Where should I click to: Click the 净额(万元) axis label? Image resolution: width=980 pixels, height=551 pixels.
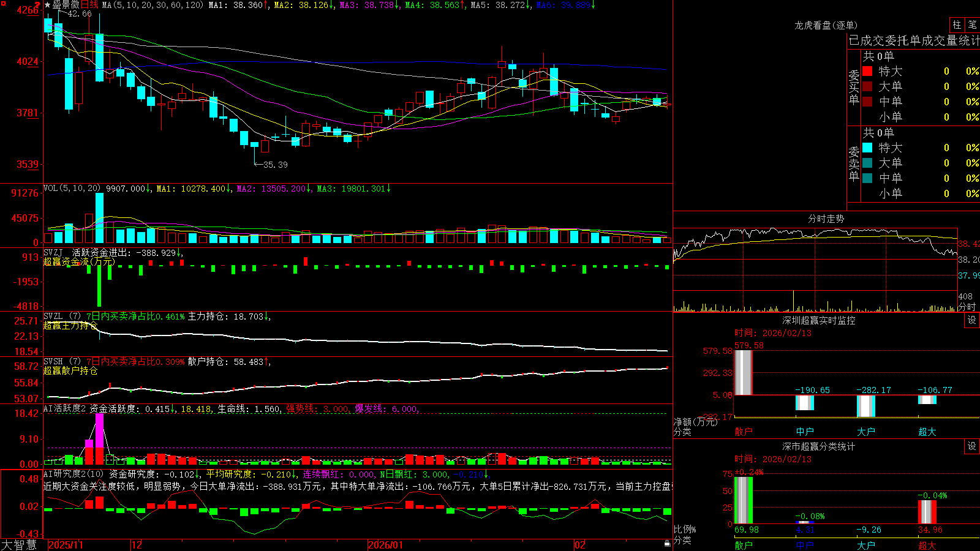pos(695,422)
